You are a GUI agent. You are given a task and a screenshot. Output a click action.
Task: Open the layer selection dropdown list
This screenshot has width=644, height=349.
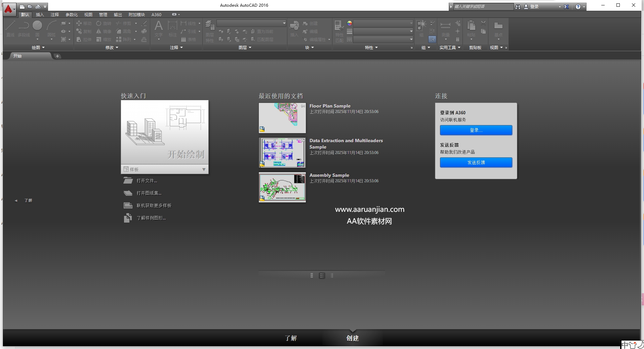[283, 23]
